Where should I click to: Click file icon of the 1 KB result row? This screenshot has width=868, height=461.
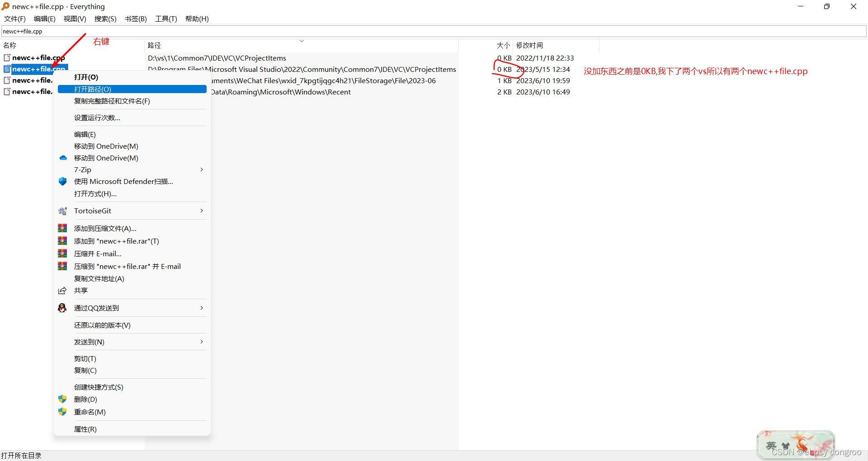(7, 80)
